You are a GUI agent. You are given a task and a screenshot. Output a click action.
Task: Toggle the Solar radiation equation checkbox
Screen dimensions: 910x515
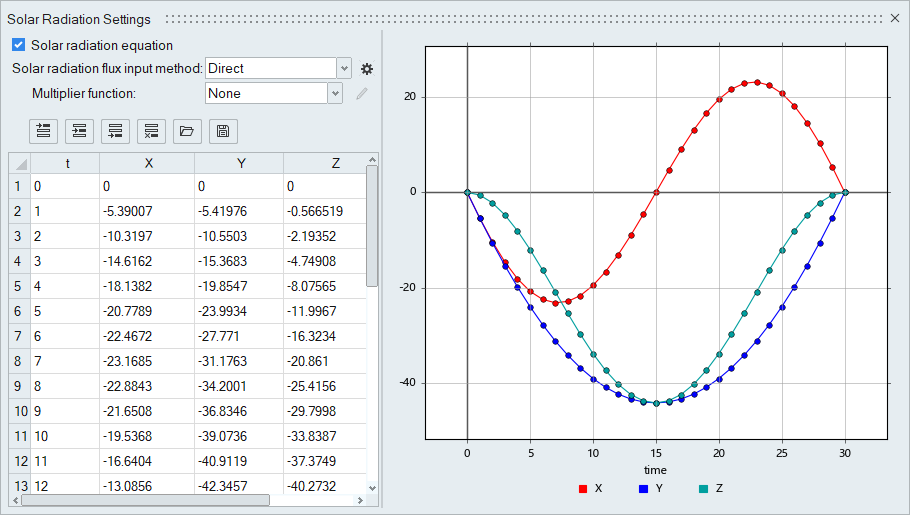coord(18,45)
